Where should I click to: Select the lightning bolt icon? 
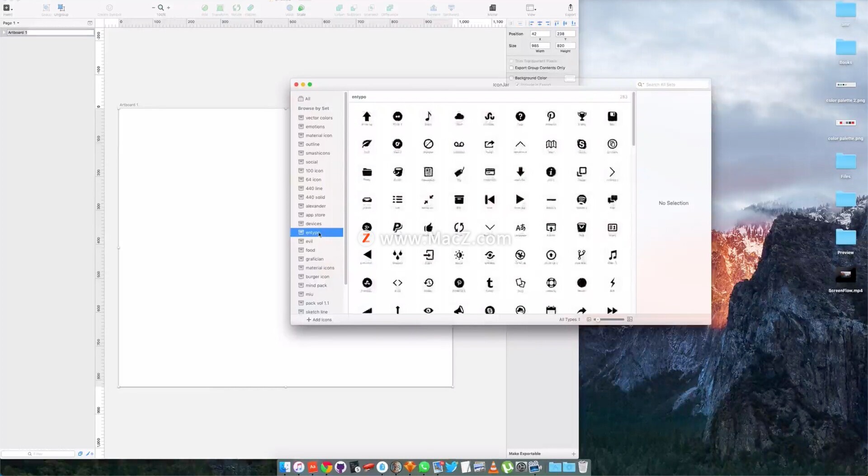pyautogui.click(x=613, y=283)
